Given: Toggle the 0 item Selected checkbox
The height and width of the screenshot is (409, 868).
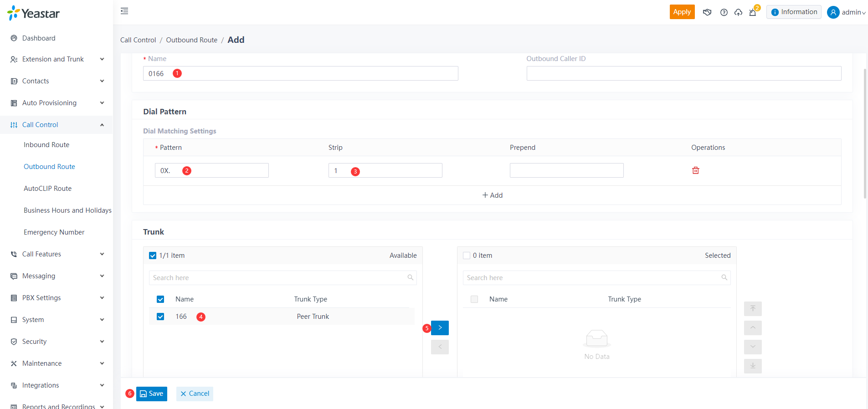Looking at the screenshot, I should [467, 256].
